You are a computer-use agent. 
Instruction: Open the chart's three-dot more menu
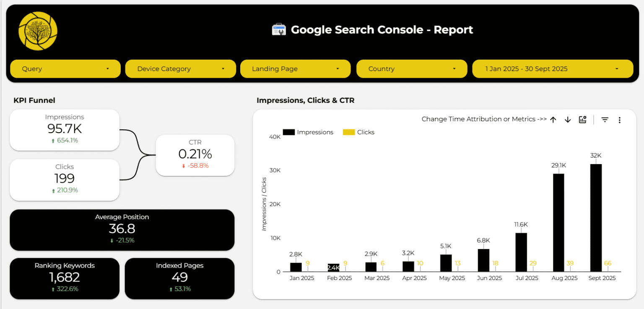point(619,120)
